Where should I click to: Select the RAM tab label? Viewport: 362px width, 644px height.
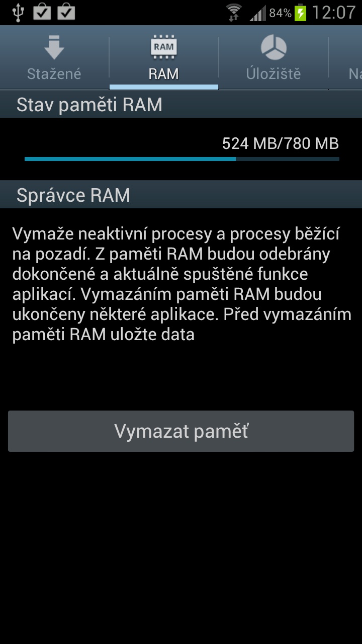(164, 74)
